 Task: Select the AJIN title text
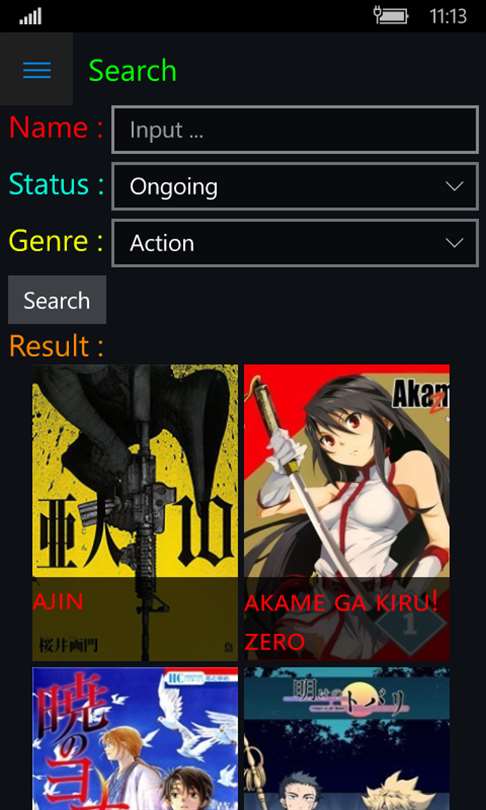58,601
